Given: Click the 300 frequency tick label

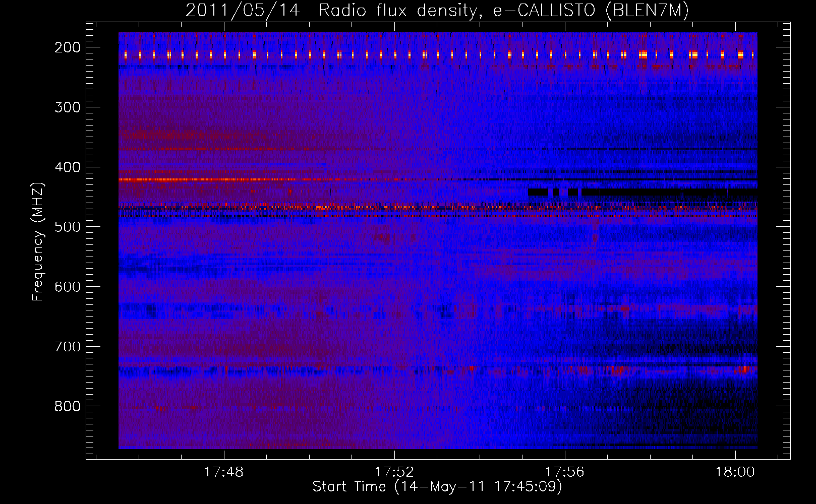Looking at the screenshot, I should click(x=68, y=107).
